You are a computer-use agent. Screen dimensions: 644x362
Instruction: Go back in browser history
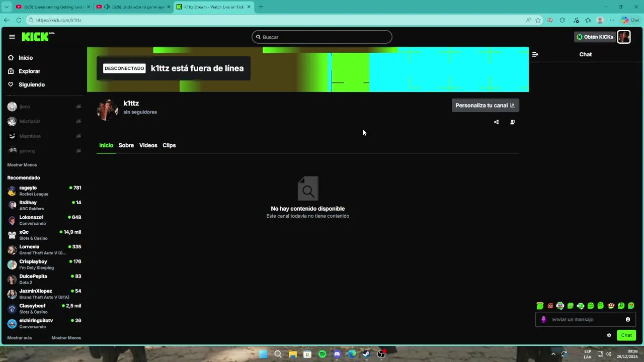[x=7, y=20]
